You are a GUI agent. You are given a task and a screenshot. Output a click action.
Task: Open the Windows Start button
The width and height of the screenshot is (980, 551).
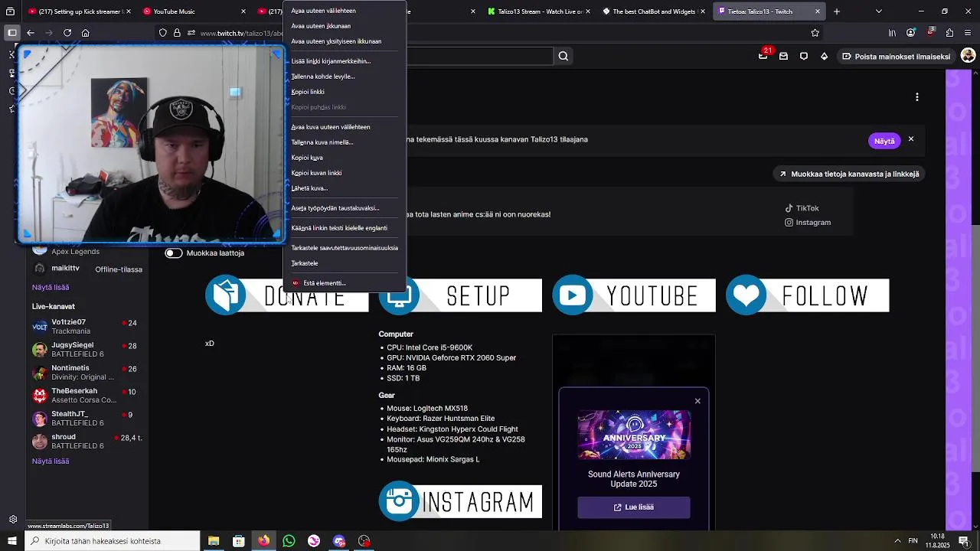pyautogui.click(x=12, y=541)
